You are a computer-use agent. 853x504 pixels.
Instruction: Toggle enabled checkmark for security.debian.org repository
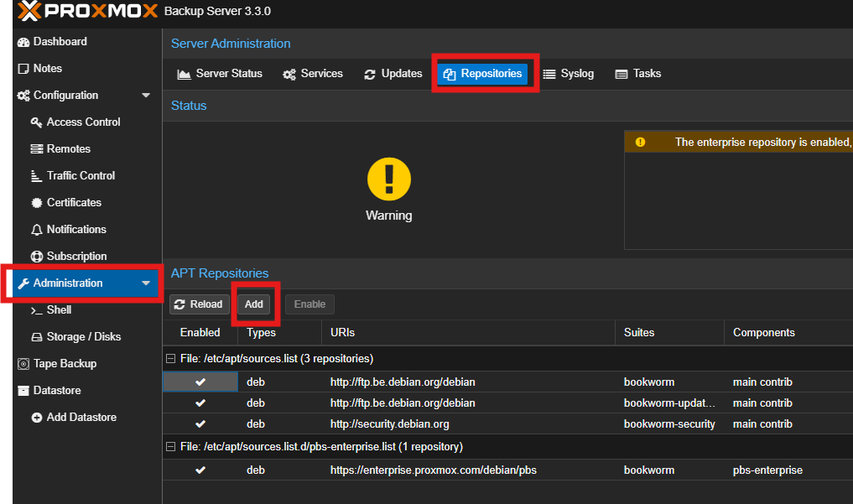pyautogui.click(x=200, y=423)
